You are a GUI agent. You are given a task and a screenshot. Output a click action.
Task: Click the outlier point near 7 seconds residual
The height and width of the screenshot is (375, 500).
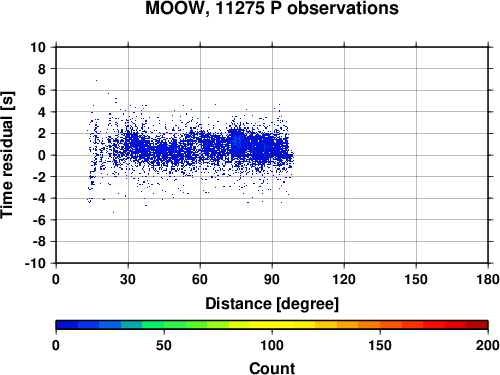coord(97,80)
